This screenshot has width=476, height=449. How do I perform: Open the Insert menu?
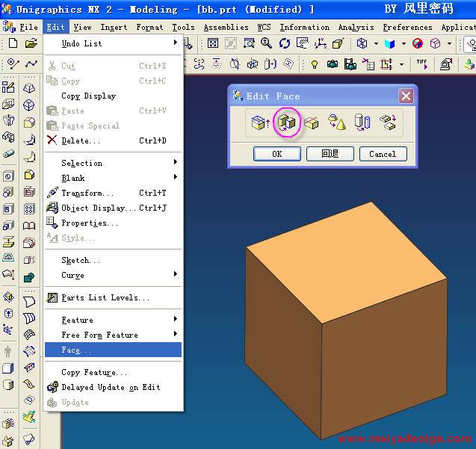pyautogui.click(x=114, y=27)
